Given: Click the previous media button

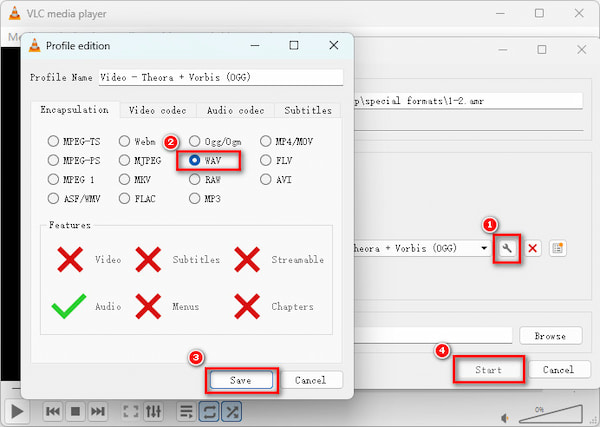Looking at the screenshot, I should point(53,412).
